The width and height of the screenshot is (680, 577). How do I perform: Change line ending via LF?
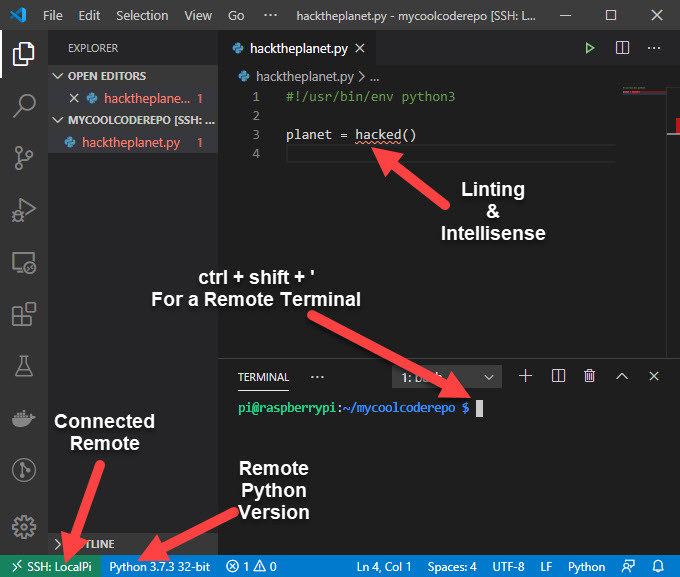tap(546, 566)
